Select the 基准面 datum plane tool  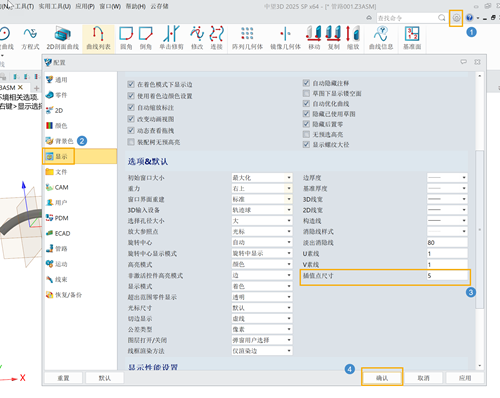click(x=412, y=38)
